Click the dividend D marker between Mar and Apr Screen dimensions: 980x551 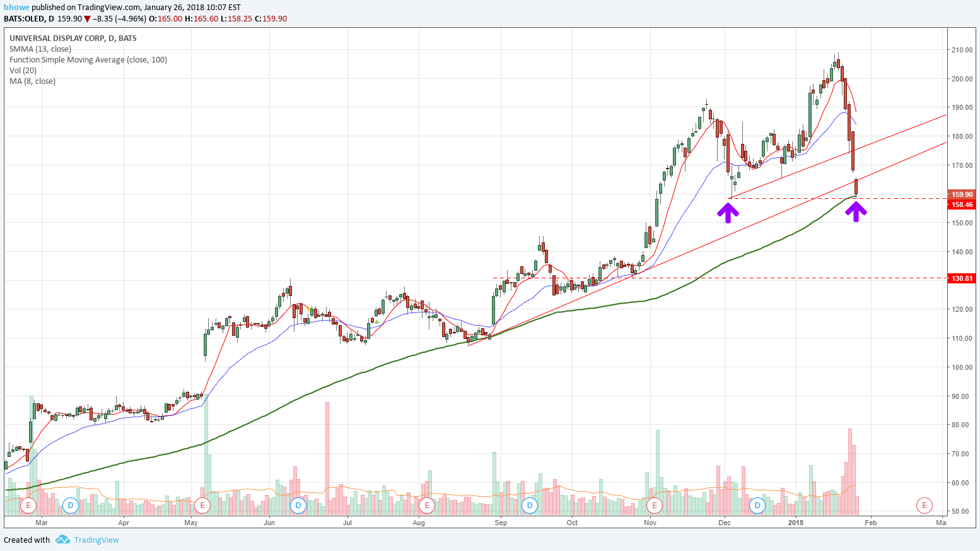click(71, 505)
